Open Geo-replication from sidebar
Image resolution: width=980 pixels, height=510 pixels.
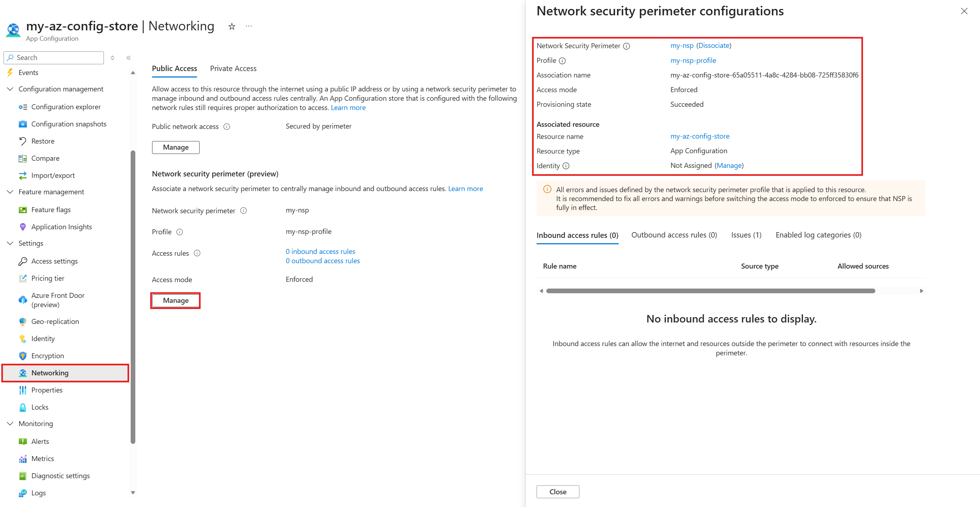click(x=55, y=321)
